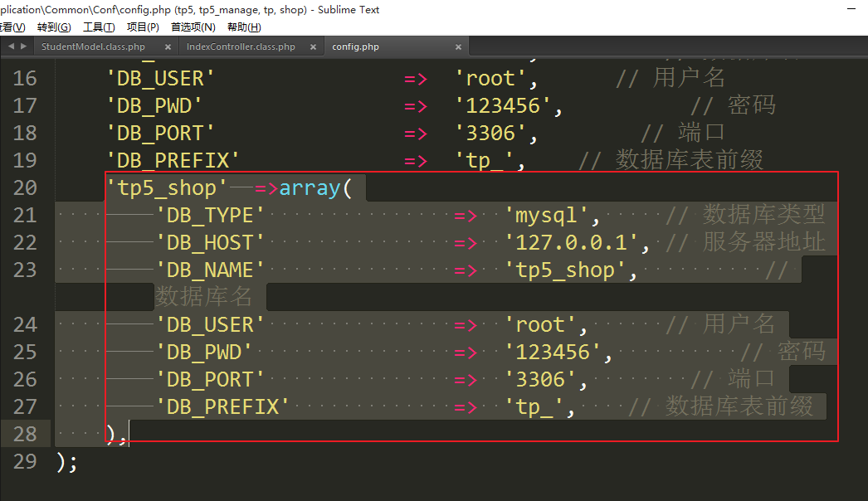The image size is (868, 501).
Task: Open the 工具(T) menu
Action: [99, 27]
